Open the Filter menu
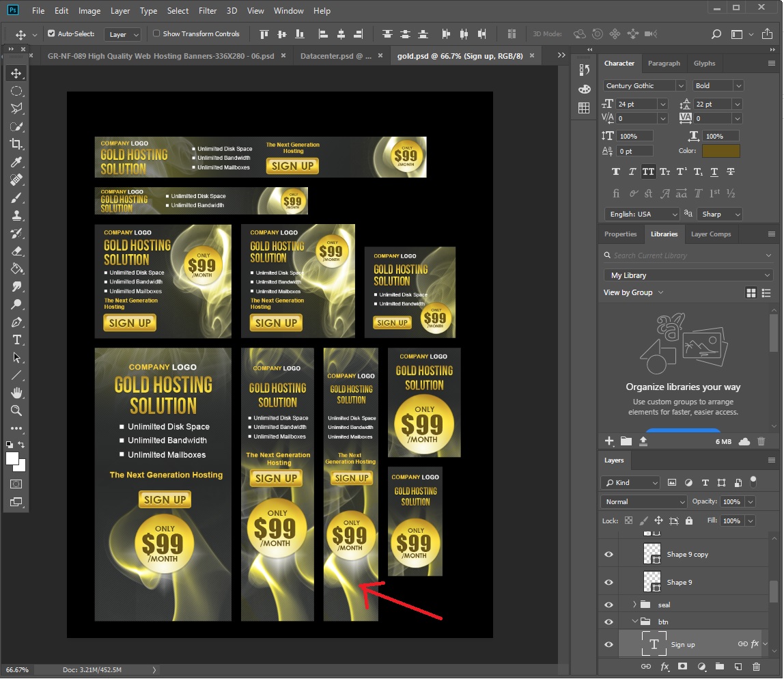The width and height of the screenshot is (784, 679). point(208,11)
